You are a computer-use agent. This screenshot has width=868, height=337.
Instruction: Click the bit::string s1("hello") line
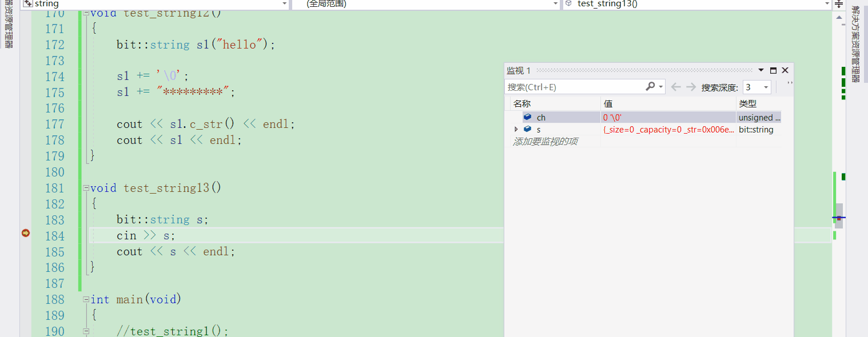click(x=196, y=45)
